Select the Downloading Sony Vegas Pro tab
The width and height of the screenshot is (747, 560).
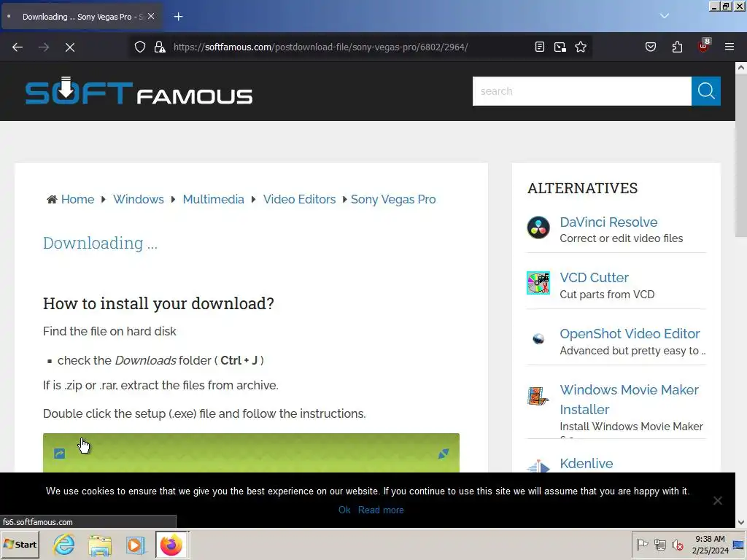point(82,17)
